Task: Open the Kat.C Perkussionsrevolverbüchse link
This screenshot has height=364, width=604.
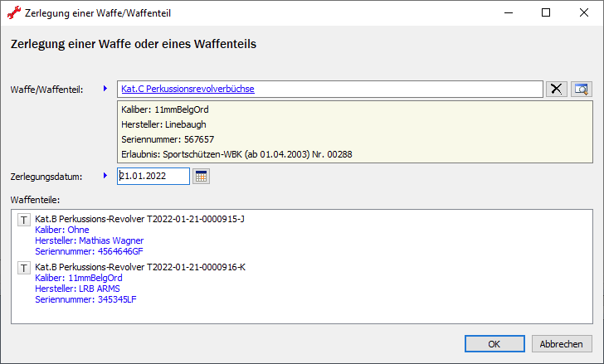Action: coord(188,88)
